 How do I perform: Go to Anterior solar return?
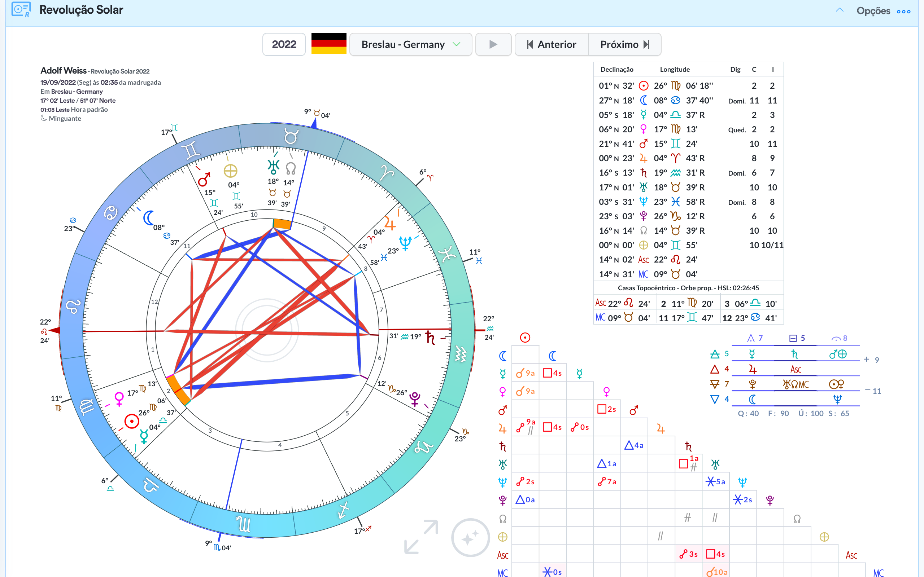tap(552, 44)
